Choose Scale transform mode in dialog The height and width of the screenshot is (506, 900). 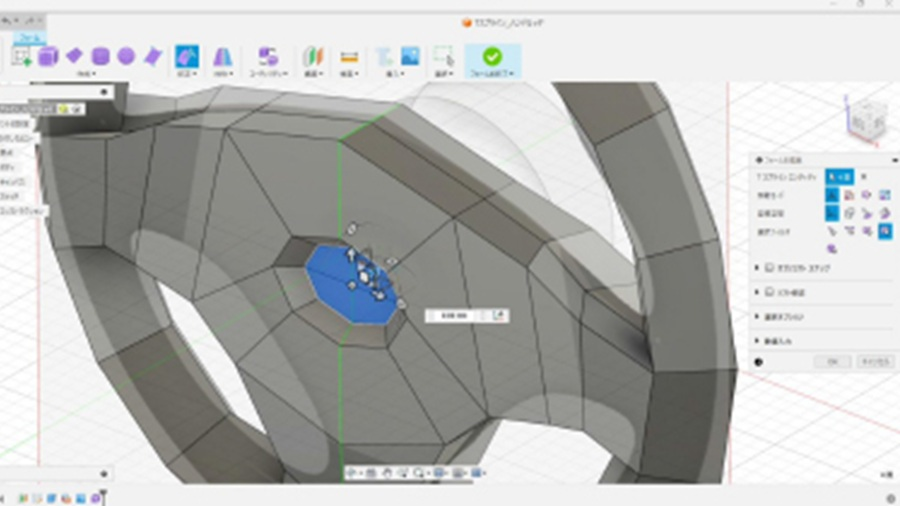click(x=885, y=195)
